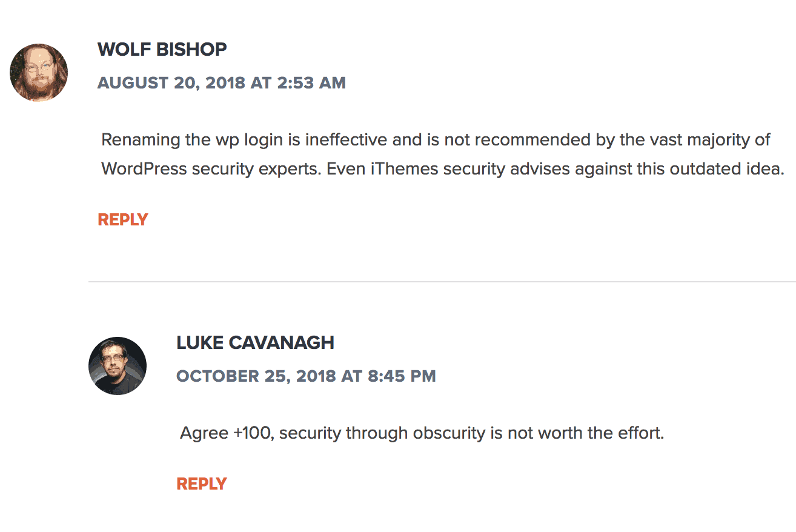
Task: Click the divider line between comments
Action: click(442, 282)
